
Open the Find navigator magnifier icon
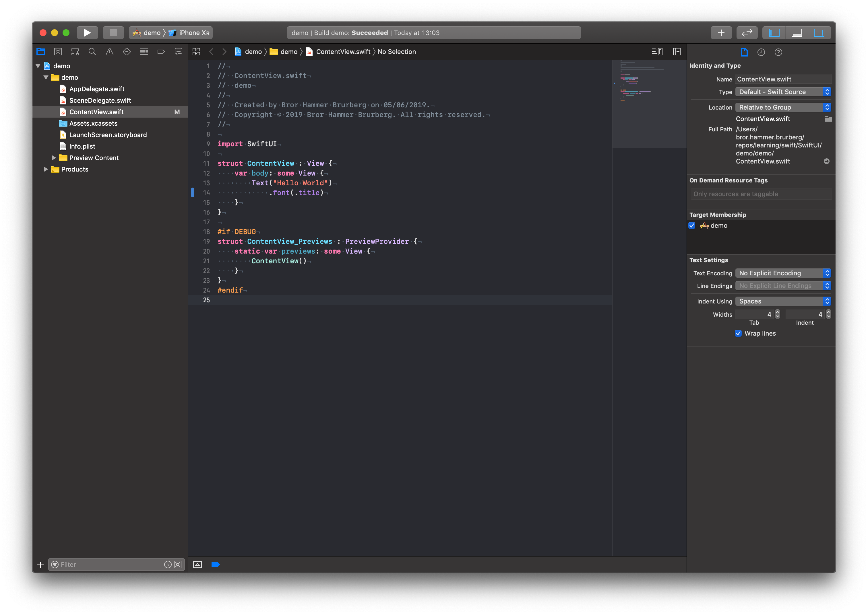(92, 52)
